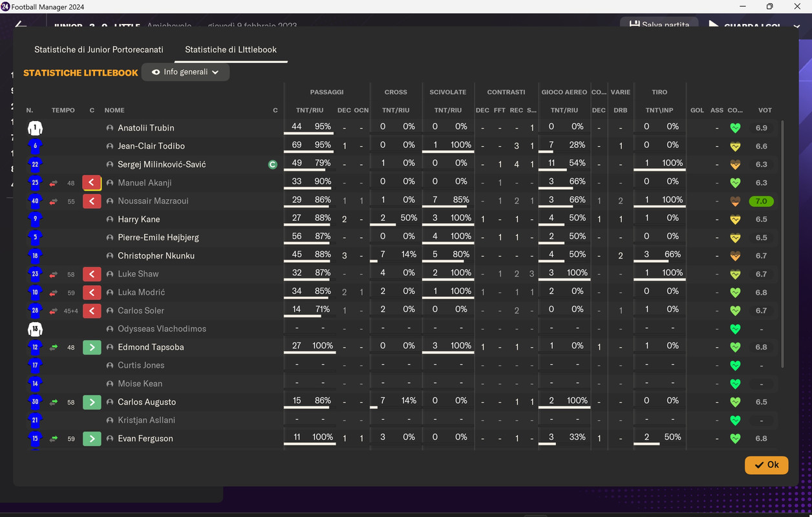Click red substituted-off arrow for Luke Shaw
This screenshot has height=517, width=812.
[x=92, y=274]
